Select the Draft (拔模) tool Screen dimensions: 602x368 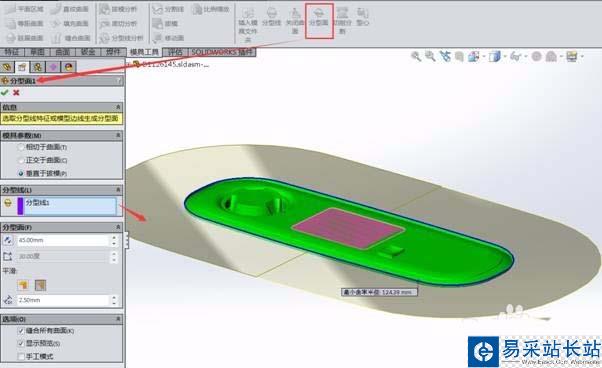(165, 24)
